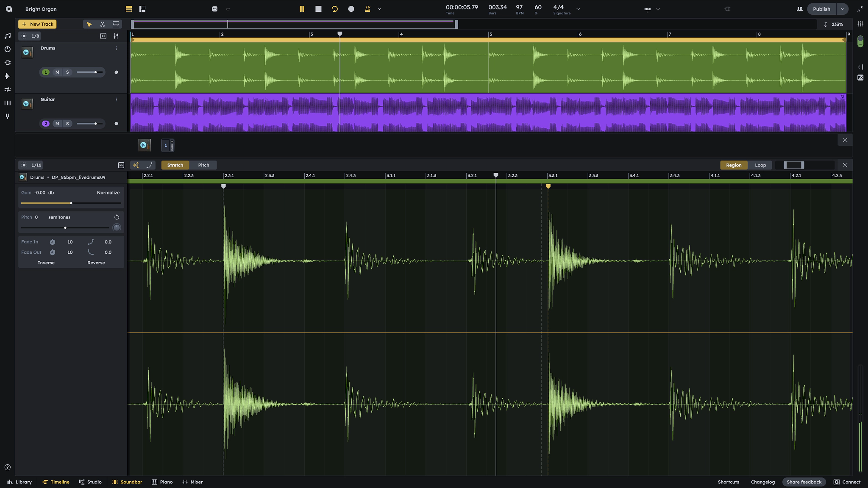Open the audio waveform icon in left sidebar
Screen dimensions: 868x488
7,76
